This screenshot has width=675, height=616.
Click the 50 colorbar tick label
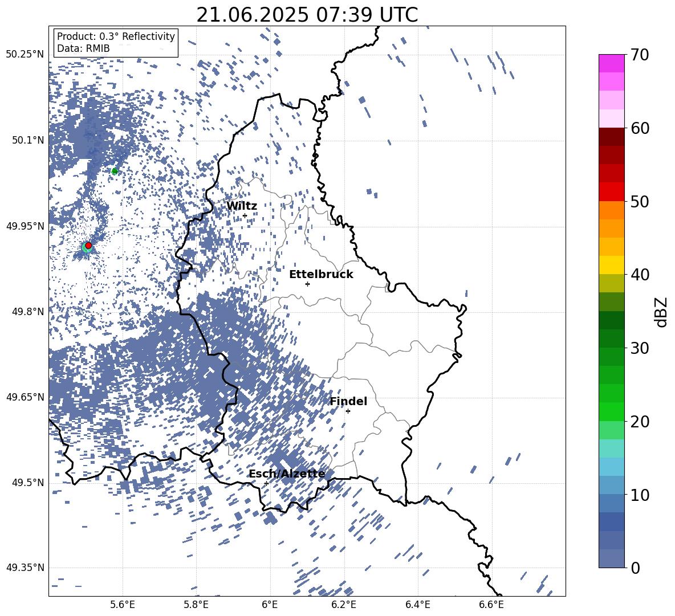pyautogui.click(x=640, y=202)
